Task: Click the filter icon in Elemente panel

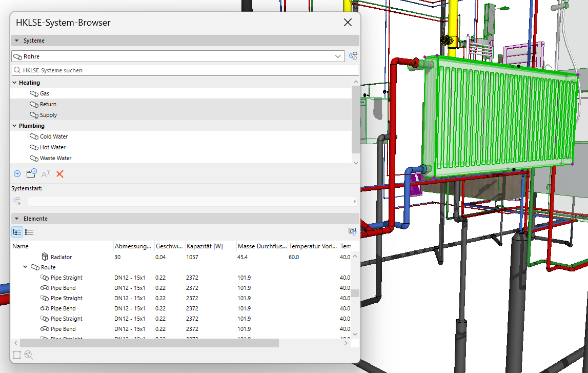Action: tap(352, 232)
